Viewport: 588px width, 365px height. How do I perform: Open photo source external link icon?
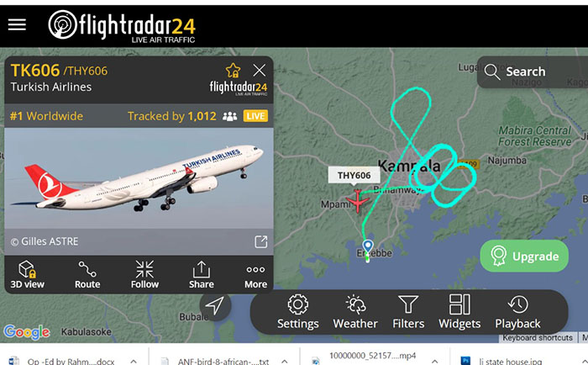tap(261, 241)
